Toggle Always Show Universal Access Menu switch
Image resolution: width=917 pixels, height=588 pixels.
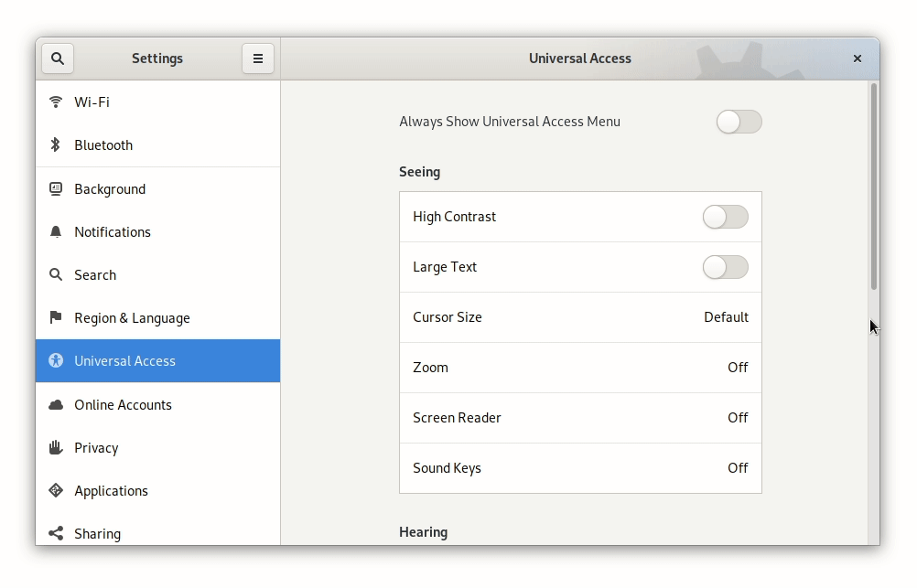pyautogui.click(x=739, y=122)
